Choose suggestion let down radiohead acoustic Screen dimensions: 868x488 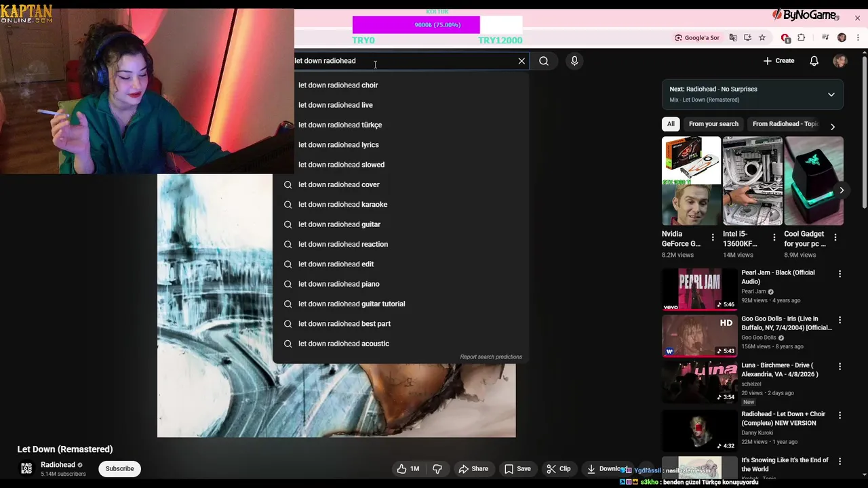coord(401,344)
